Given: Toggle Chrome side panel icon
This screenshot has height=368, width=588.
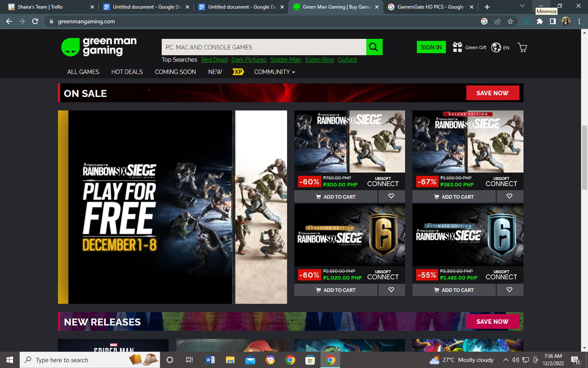Looking at the screenshot, I should click(x=553, y=21).
